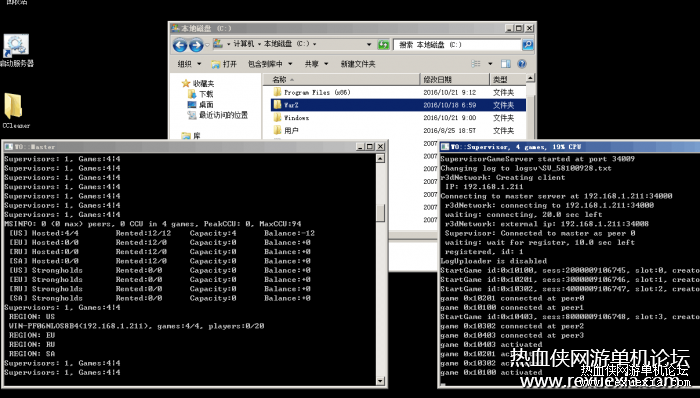Click 'MSINFO:' line in Master console
The image size is (700, 398).
point(153,224)
